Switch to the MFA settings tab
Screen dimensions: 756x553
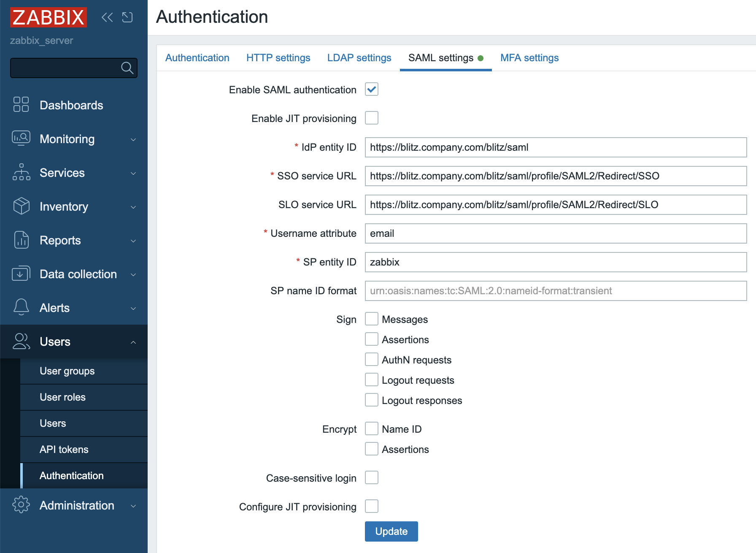coord(529,58)
